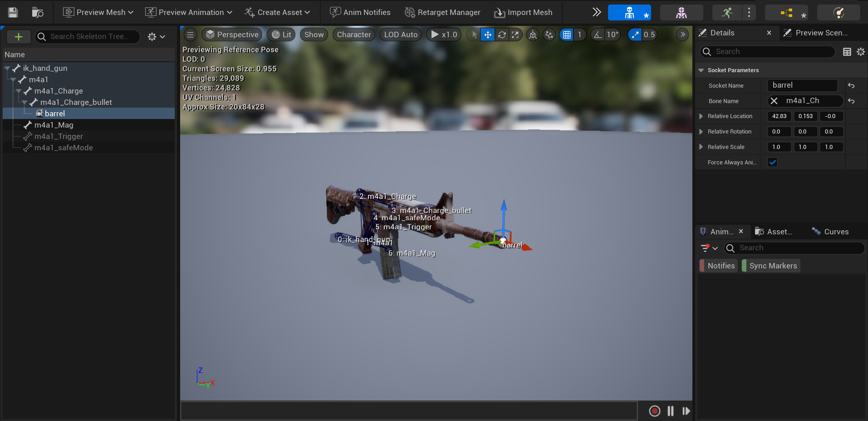Toggle Force Always Animated checkbox
Viewport: 868px width, 421px height.
tap(772, 162)
